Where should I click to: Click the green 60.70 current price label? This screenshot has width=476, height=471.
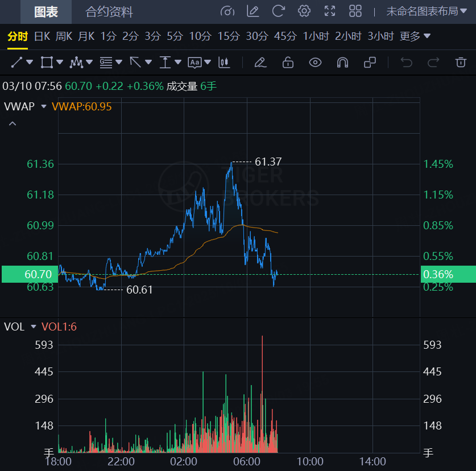(30, 274)
